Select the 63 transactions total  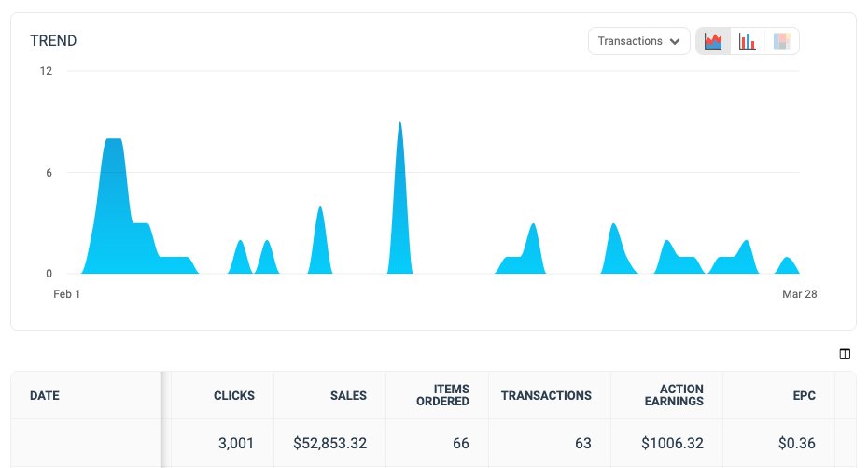click(583, 443)
